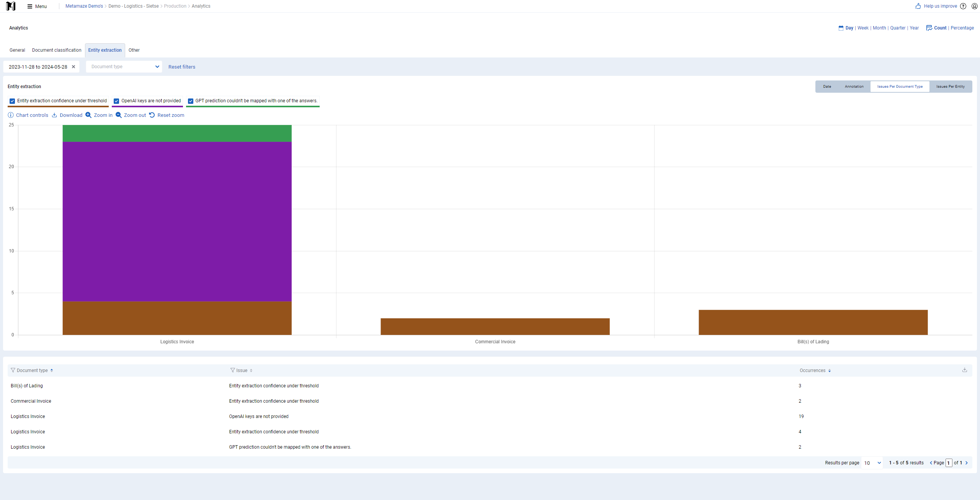Open the user account profile icon
The height and width of the screenshot is (500, 980).
click(x=975, y=6)
